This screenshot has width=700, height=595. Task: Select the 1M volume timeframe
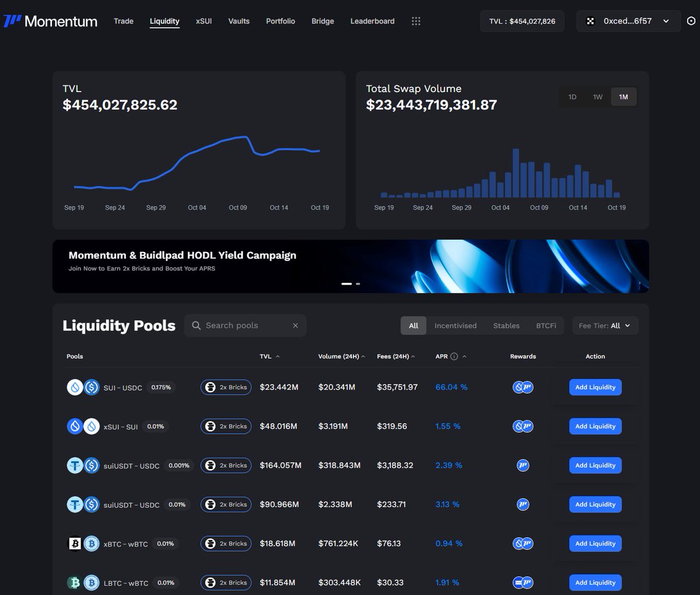(624, 97)
